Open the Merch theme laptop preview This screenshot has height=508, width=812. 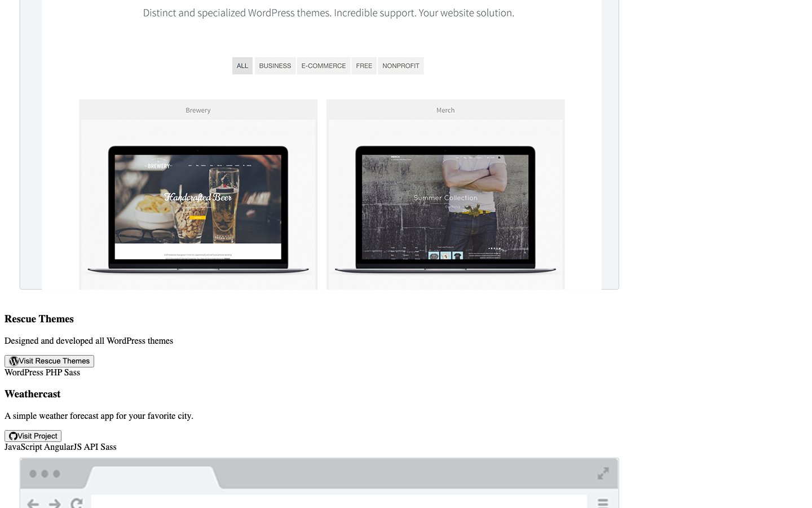pos(445,210)
